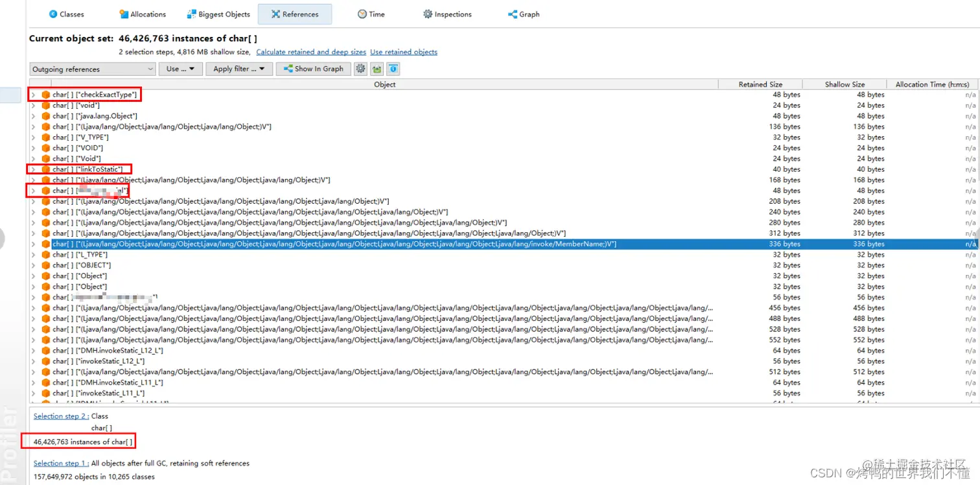
Task: Select the 552 bytes char[] row
Action: pyautogui.click(x=504, y=340)
